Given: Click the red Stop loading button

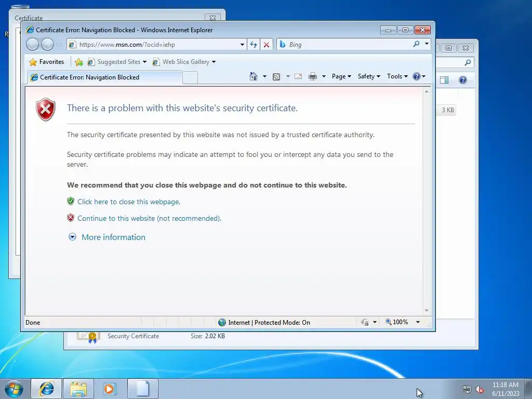Looking at the screenshot, I should 267,45.
